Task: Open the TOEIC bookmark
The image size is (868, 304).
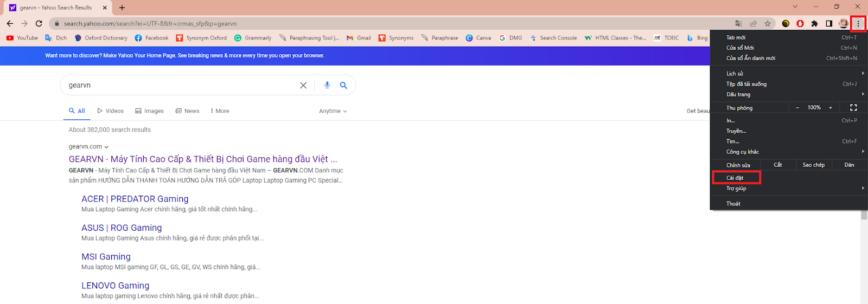Action: pos(666,38)
